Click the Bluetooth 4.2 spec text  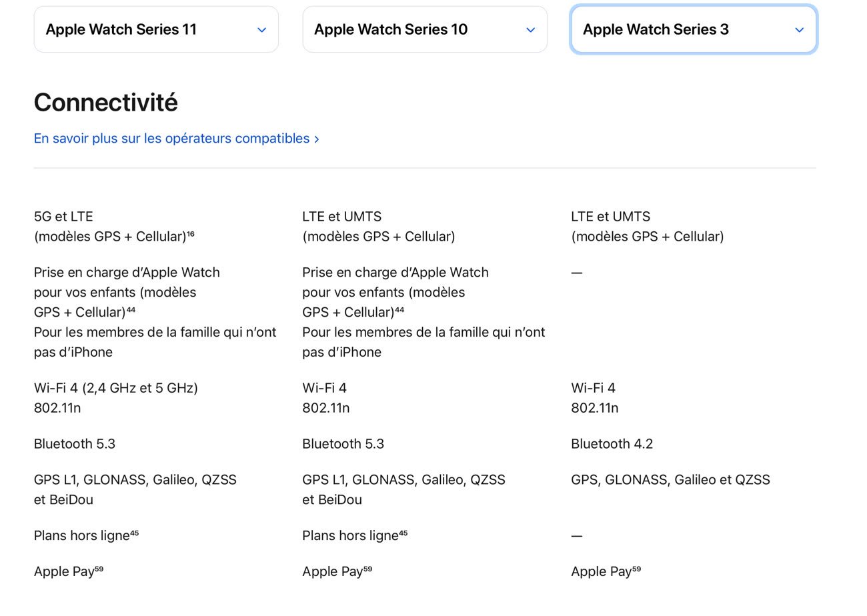coord(612,444)
